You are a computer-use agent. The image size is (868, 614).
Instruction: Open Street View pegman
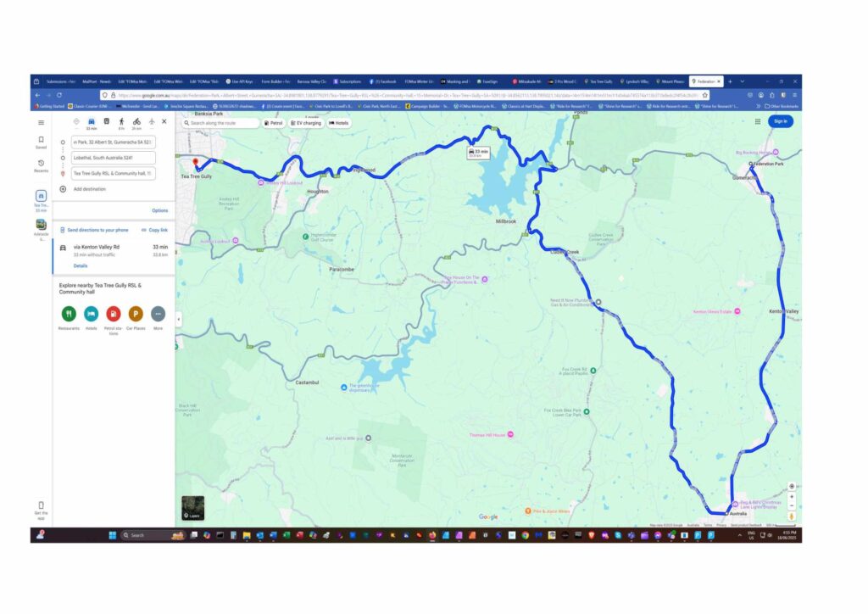point(792,516)
